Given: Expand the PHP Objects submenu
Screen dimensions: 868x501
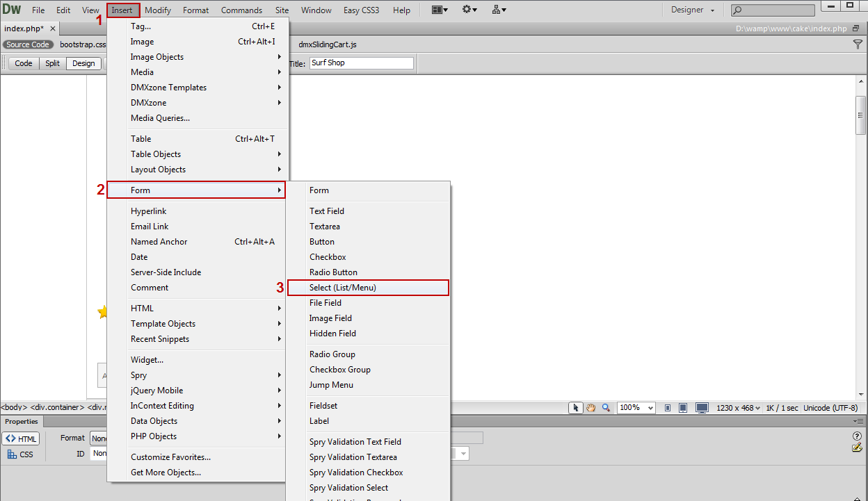Looking at the screenshot, I should pos(197,436).
